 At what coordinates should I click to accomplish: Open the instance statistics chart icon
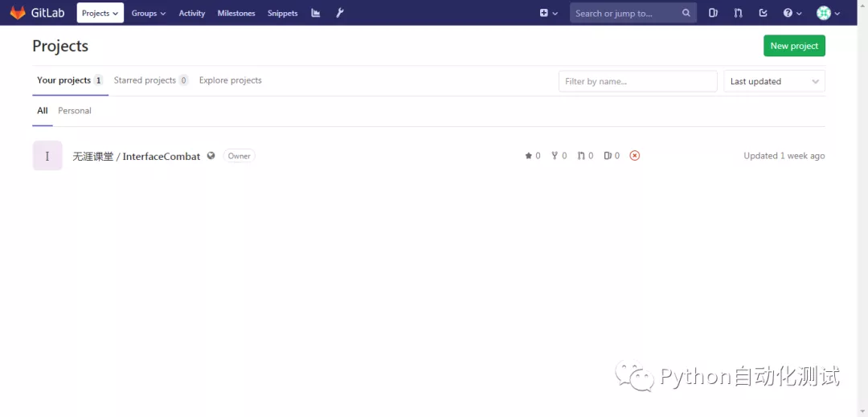coord(316,13)
